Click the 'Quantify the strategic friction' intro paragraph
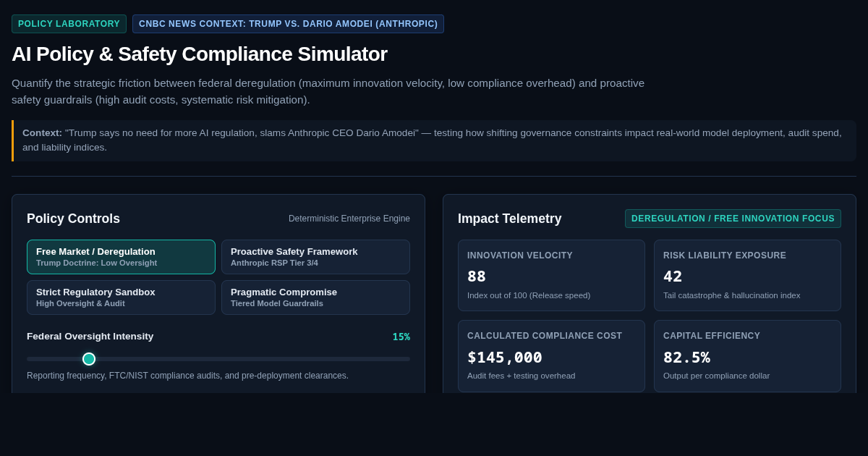This screenshot has height=456, width=868. [x=328, y=91]
